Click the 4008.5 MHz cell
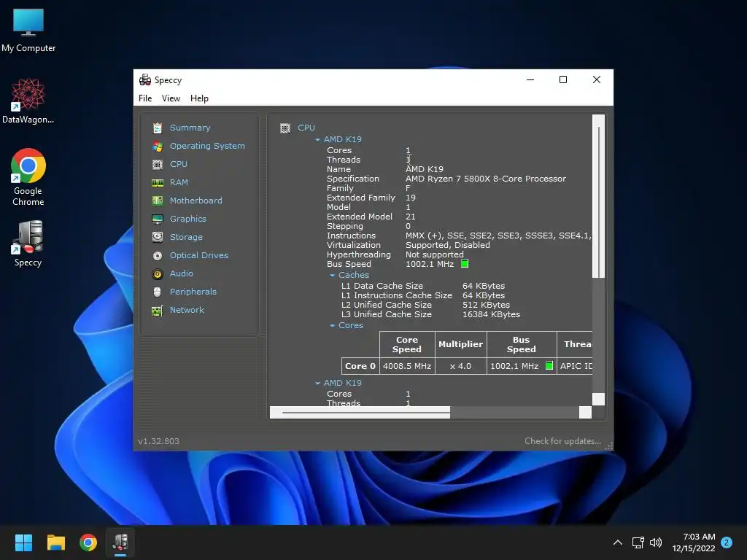 click(407, 366)
